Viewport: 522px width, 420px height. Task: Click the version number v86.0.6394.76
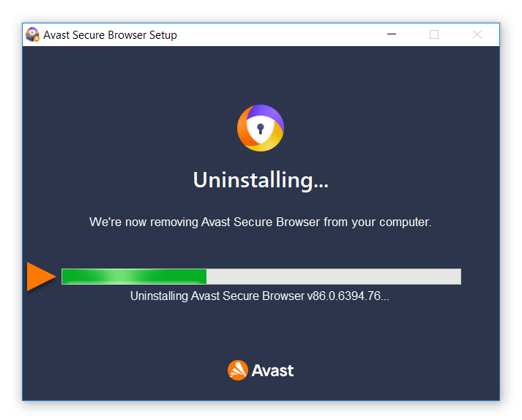click(344, 296)
